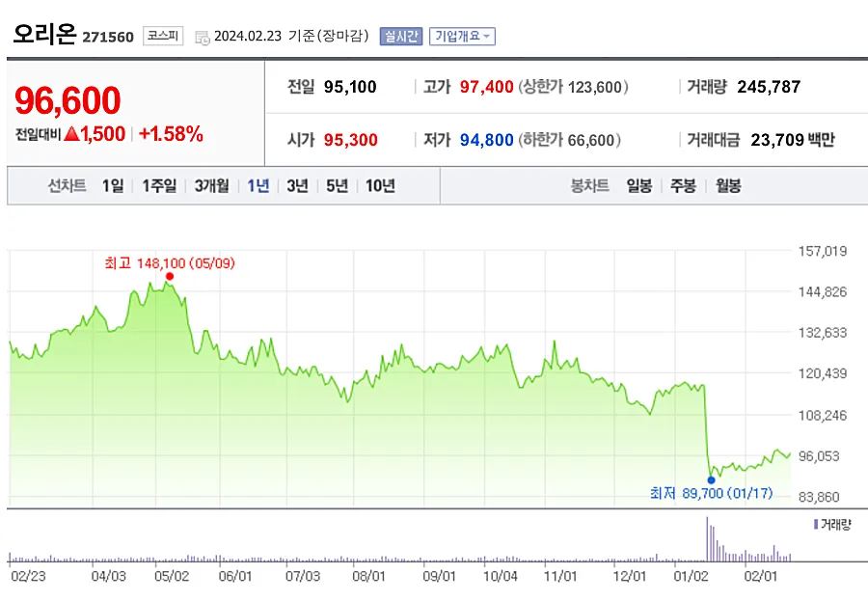Click the 봉차트 candle chart label

pyautogui.click(x=590, y=185)
